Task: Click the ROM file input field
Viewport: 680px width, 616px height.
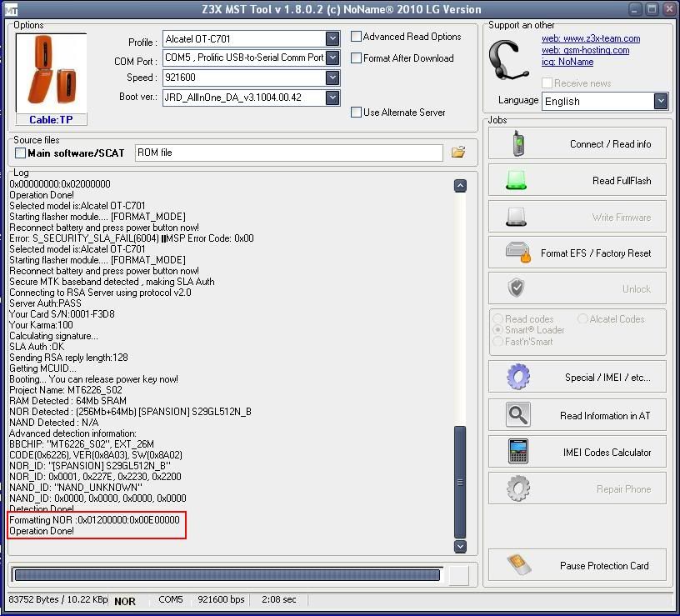Action: (288, 153)
